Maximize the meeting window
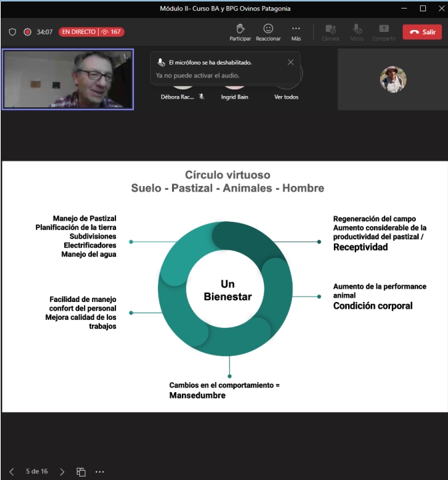448x480 pixels. (423, 8)
